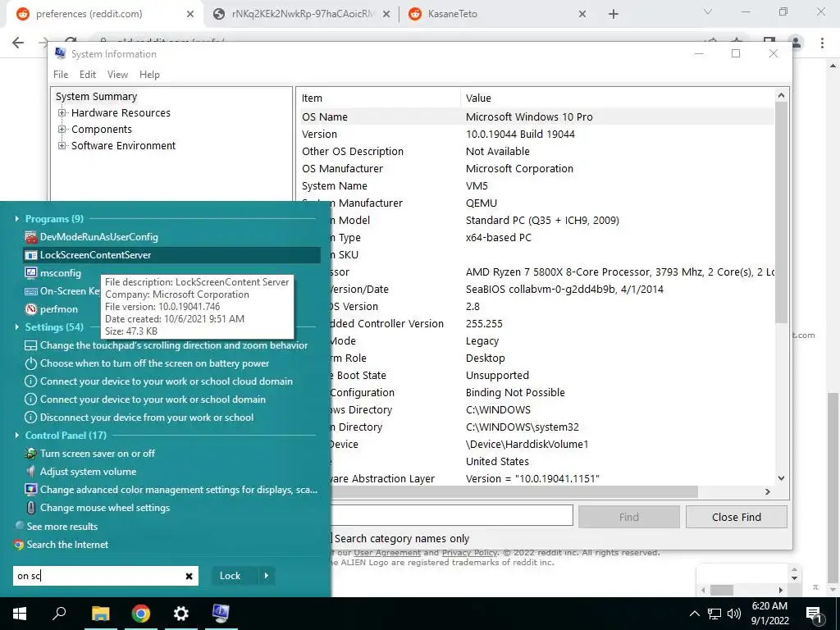Open the File menu

pos(61,75)
